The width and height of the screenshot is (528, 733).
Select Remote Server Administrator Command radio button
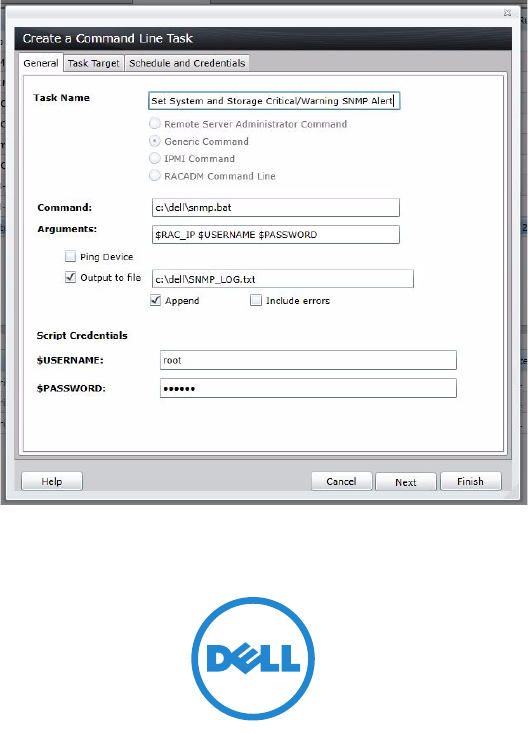(x=155, y=123)
